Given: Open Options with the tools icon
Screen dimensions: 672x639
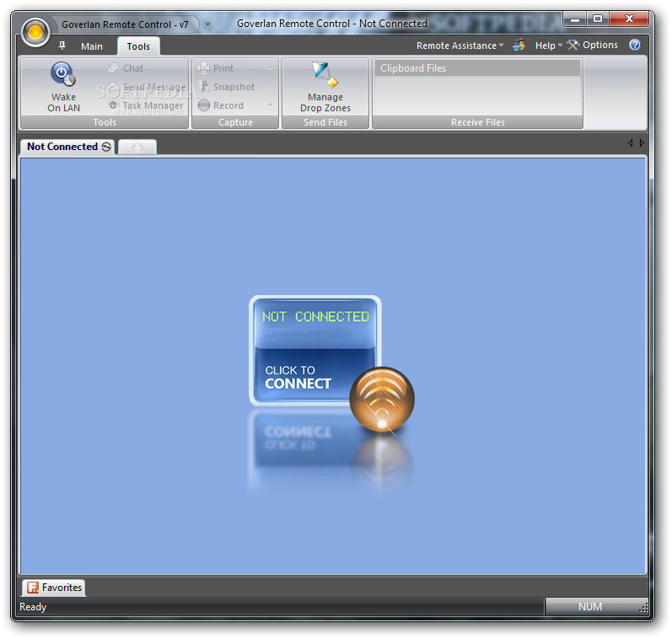Looking at the screenshot, I should [592, 45].
